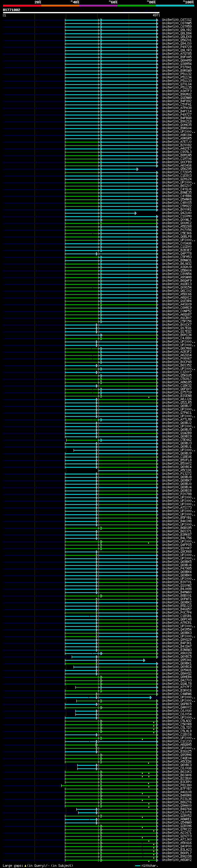This screenshot has width=197, height=868.
Task: Select the UniRef100_Q7PWI1 label
Action: pos(177,413)
